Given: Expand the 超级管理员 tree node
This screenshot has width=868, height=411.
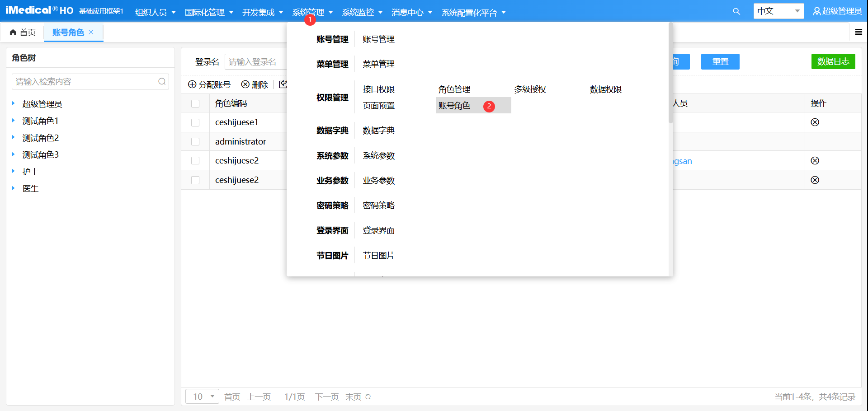Looking at the screenshot, I should click(x=14, y=104).
